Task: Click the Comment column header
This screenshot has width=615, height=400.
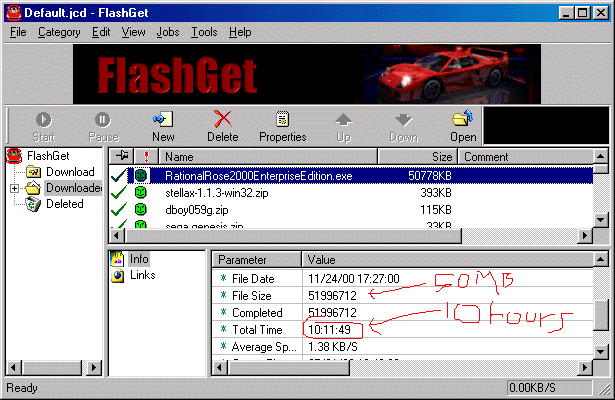Action: (526, 156)
